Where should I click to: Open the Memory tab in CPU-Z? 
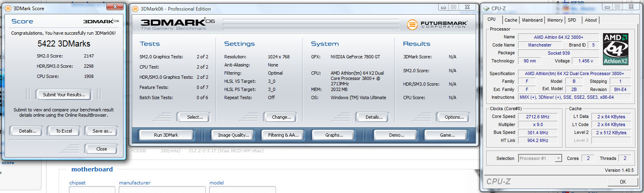coord(555,20)
